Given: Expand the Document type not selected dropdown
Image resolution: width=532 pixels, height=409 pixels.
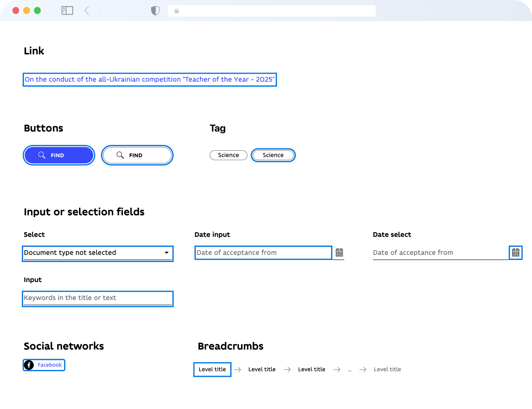Looking at the screenshot, I should coord(92,253).
